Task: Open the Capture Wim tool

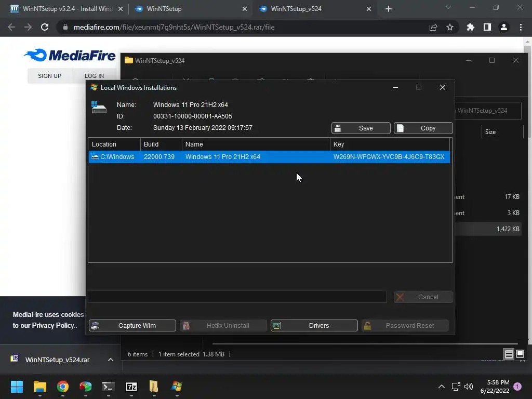Action: (x=132, y=325)
